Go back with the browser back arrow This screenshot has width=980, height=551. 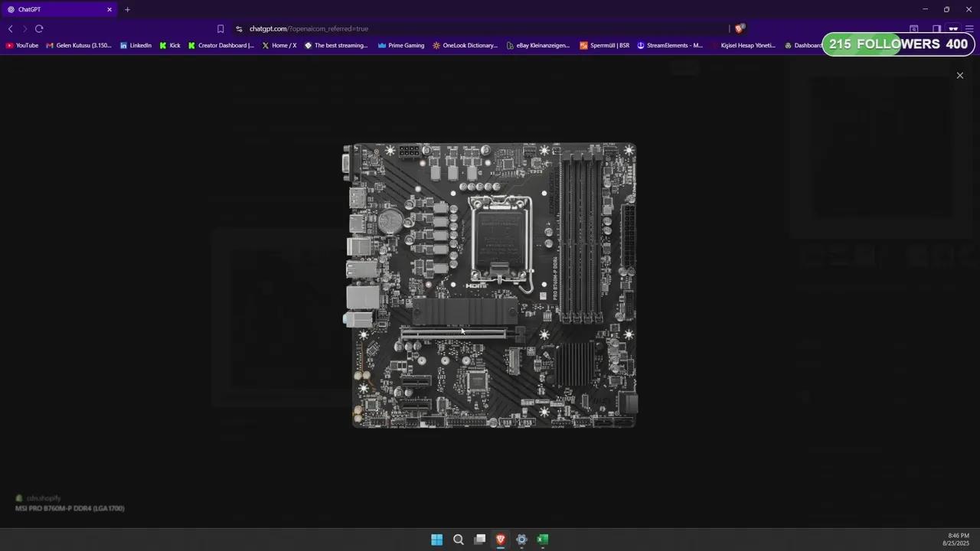pyautogui.click(x=10, y=28)
